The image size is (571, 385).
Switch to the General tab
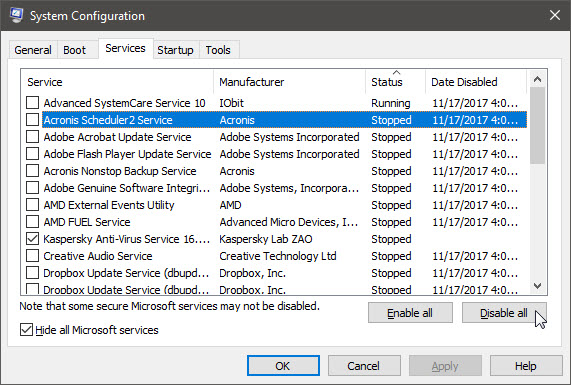click(33, 50)
